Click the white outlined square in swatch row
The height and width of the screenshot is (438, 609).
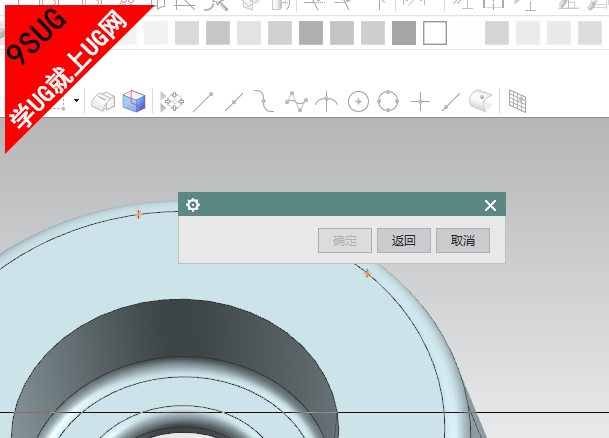(435, 33)
